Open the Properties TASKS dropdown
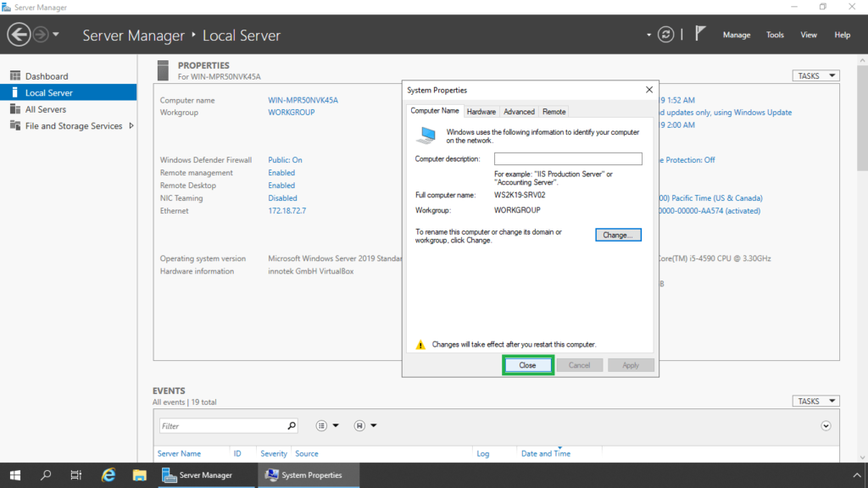Viewport: 868px width, 488px height. coord(816,75)
